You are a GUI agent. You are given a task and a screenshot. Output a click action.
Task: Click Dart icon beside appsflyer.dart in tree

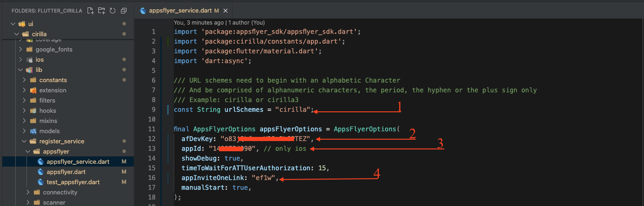click(40, 172)
